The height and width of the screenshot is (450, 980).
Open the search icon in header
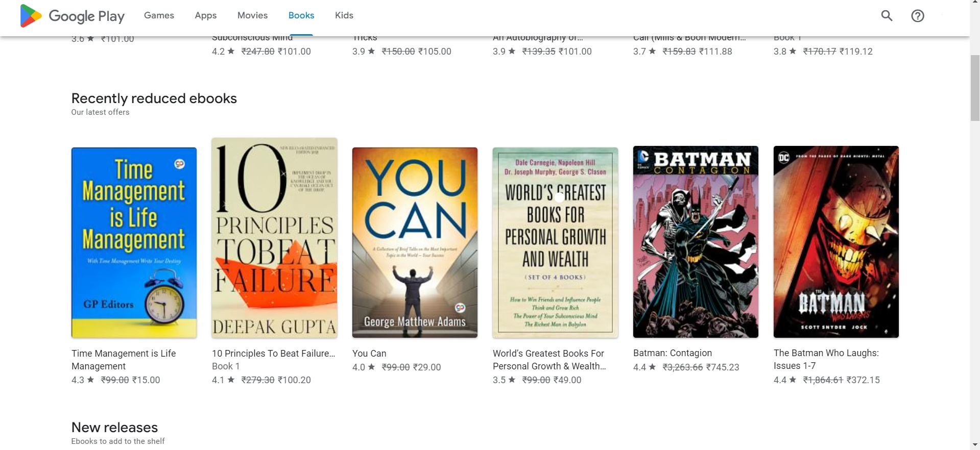coord(887,16)
